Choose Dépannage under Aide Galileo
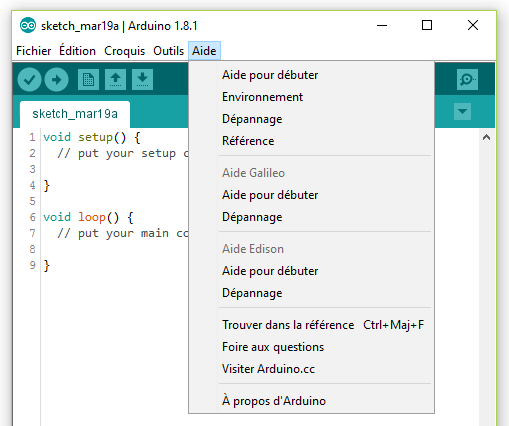The height and width of the screenshot is (426, 509). 311,217
